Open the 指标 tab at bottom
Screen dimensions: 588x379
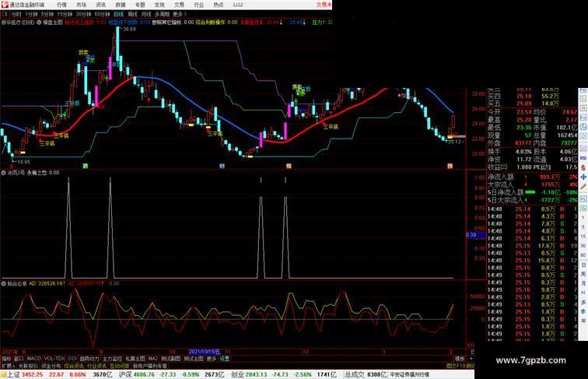click(7, 359)
